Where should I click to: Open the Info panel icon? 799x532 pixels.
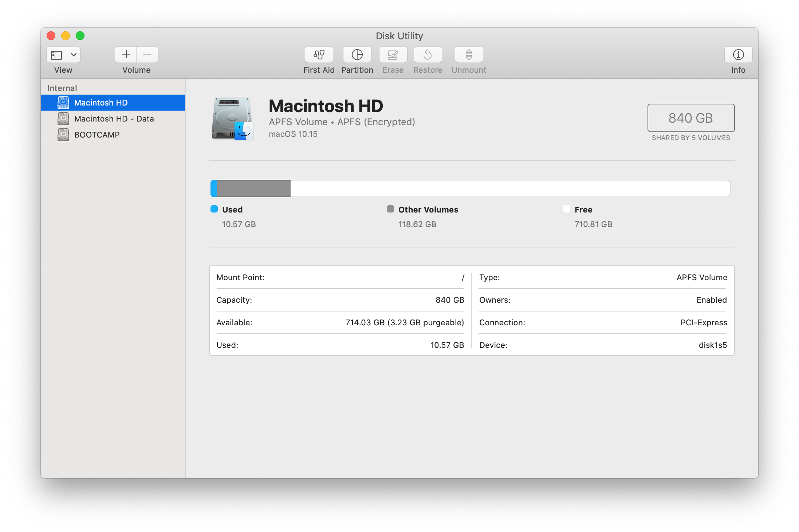click(738, 55)
